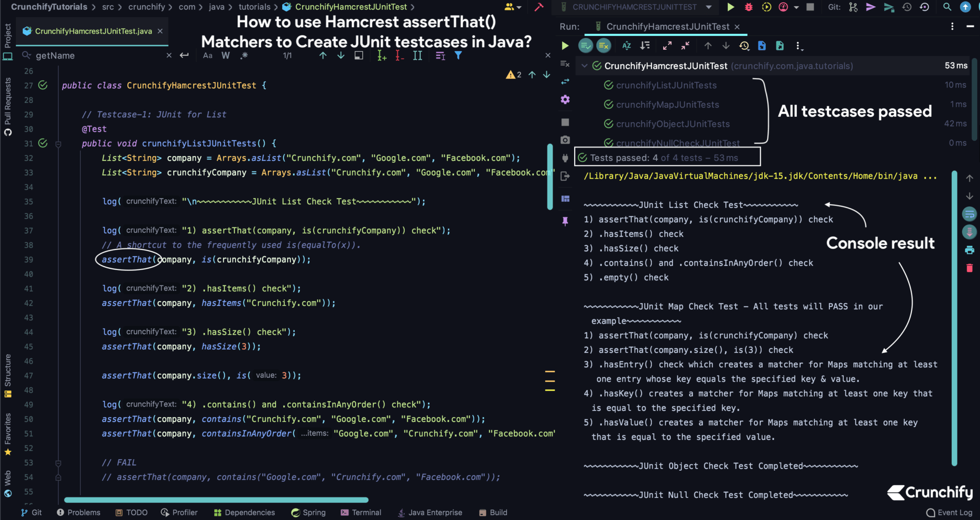This screenshot has height=520, width=980.
Task: Open the test history clock icon in Run panel
Action: coord(744,45)
